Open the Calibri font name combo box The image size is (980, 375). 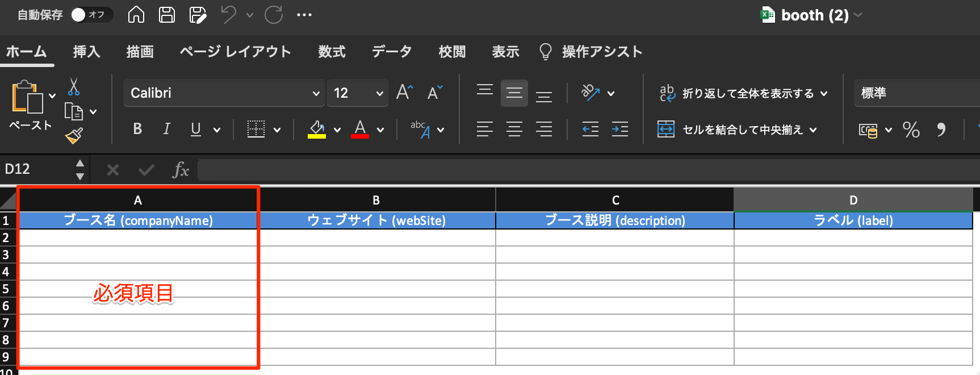224,93
